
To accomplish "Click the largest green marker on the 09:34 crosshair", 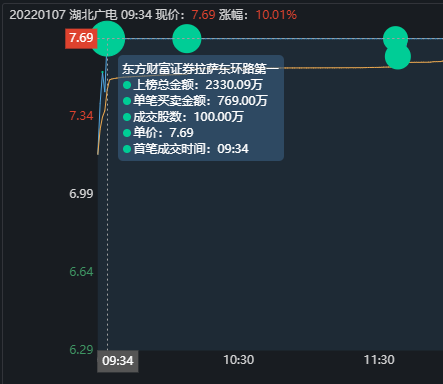I will [108, 39].
